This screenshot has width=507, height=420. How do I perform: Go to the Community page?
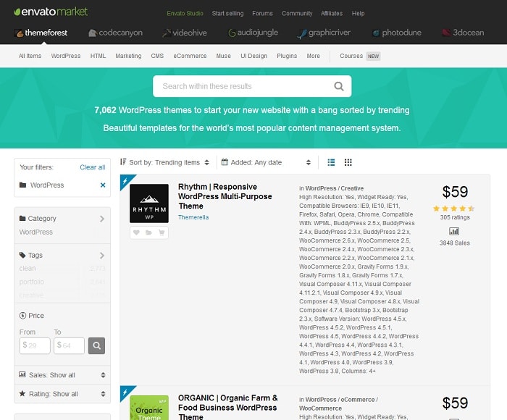(x=297, y=14)
